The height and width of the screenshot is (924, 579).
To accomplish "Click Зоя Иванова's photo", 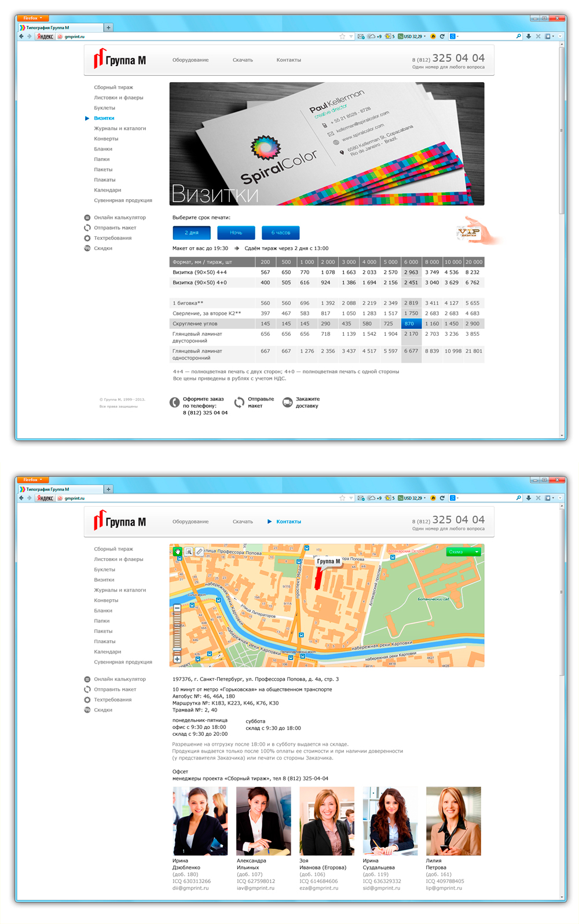I will point(327,821).
